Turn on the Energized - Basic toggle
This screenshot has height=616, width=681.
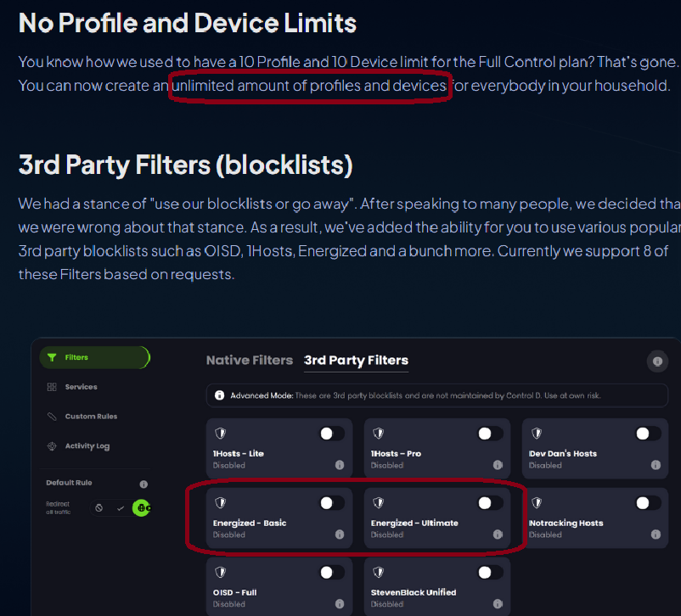pyautogui.click(x=332, y=502)
